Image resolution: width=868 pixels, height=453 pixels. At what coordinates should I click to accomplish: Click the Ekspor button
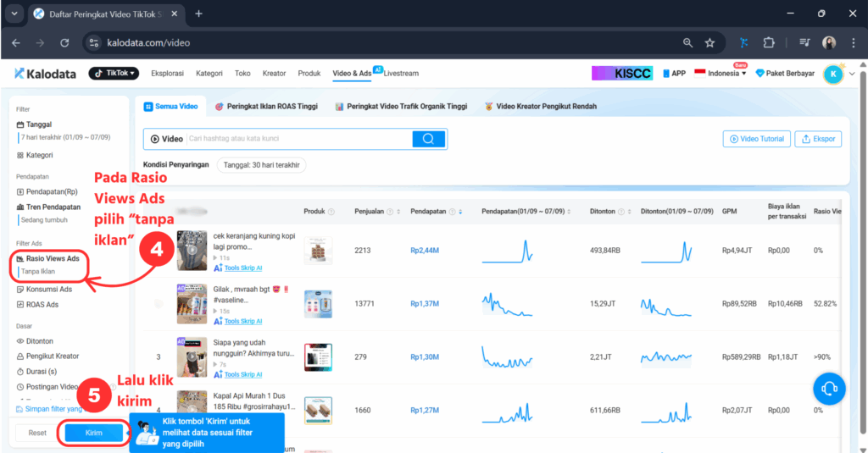(x=818, y=139)
